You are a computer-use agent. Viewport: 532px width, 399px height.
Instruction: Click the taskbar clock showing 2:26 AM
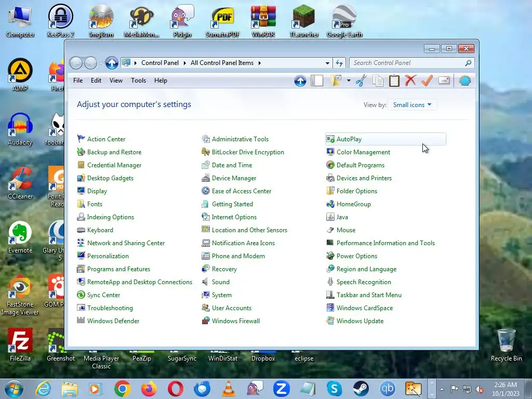(506, 389)
